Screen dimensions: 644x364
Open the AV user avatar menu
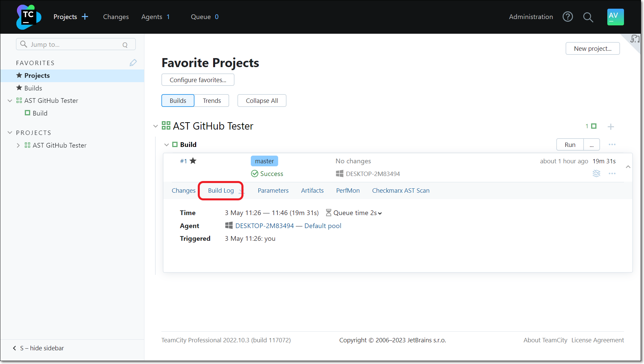point(615,17)
